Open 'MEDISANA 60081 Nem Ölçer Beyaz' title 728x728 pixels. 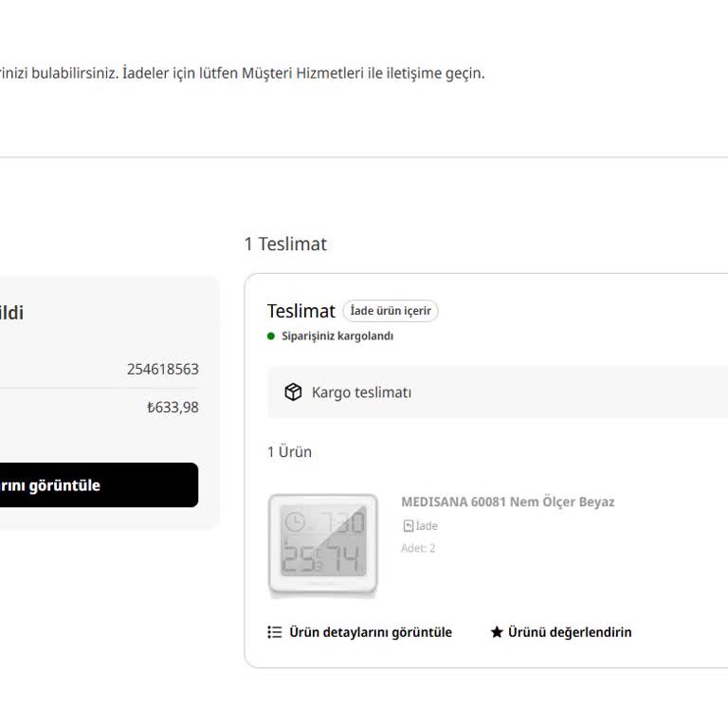point(508,501)
